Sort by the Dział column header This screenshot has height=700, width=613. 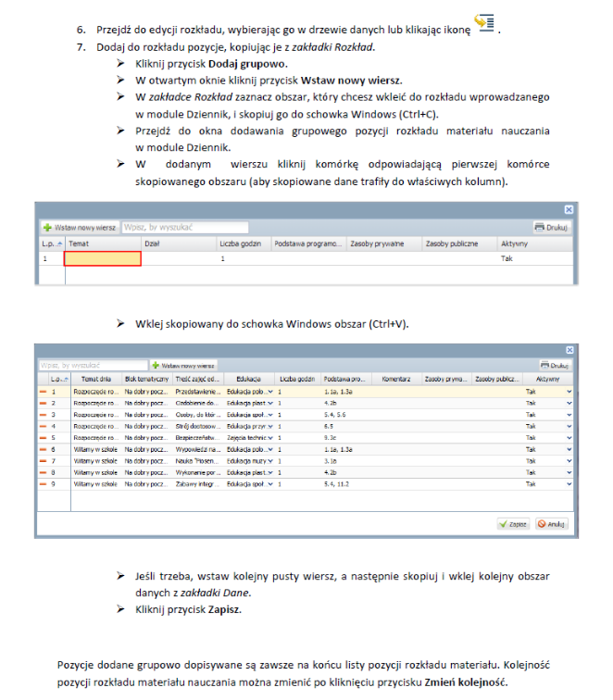(x=179, y=244)
